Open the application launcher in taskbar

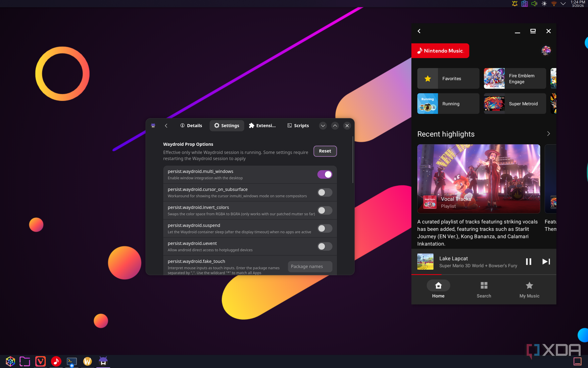(10, 361)
